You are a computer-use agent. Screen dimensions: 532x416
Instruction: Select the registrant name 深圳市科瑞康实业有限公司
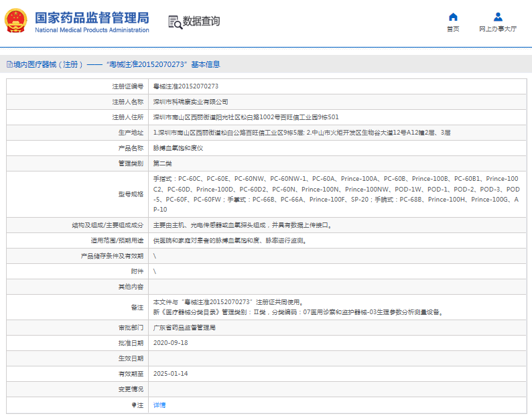point(190,102)
